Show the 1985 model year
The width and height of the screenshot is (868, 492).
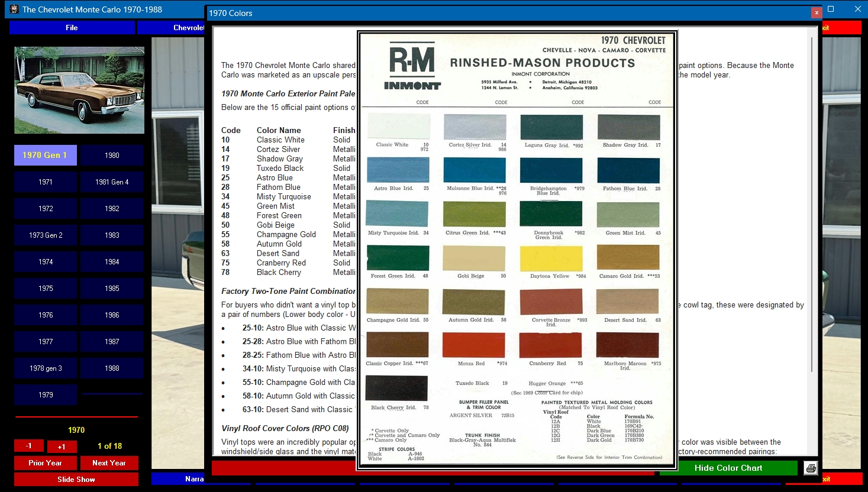(112, 288)
